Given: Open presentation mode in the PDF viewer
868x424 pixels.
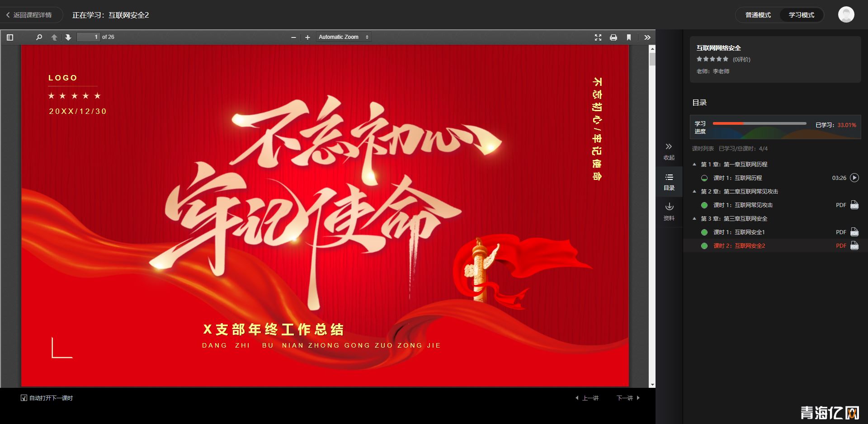Looking at the screenshot, I should (x=598, y=38).
